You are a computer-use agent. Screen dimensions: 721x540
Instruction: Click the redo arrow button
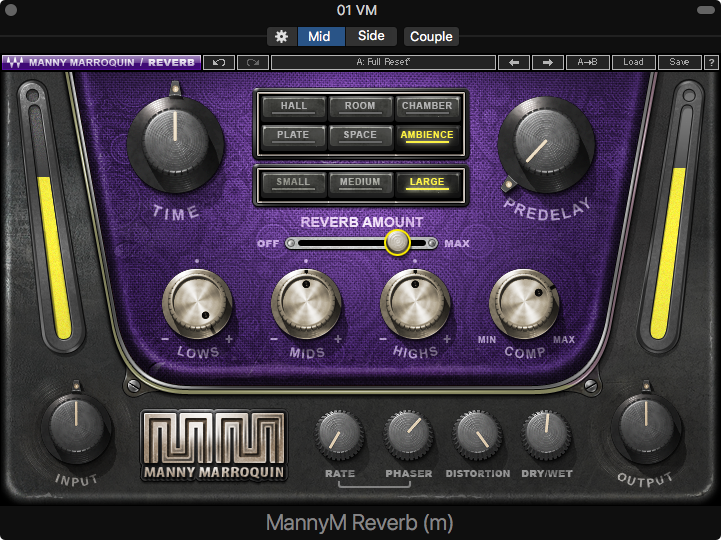click(253, 62)
